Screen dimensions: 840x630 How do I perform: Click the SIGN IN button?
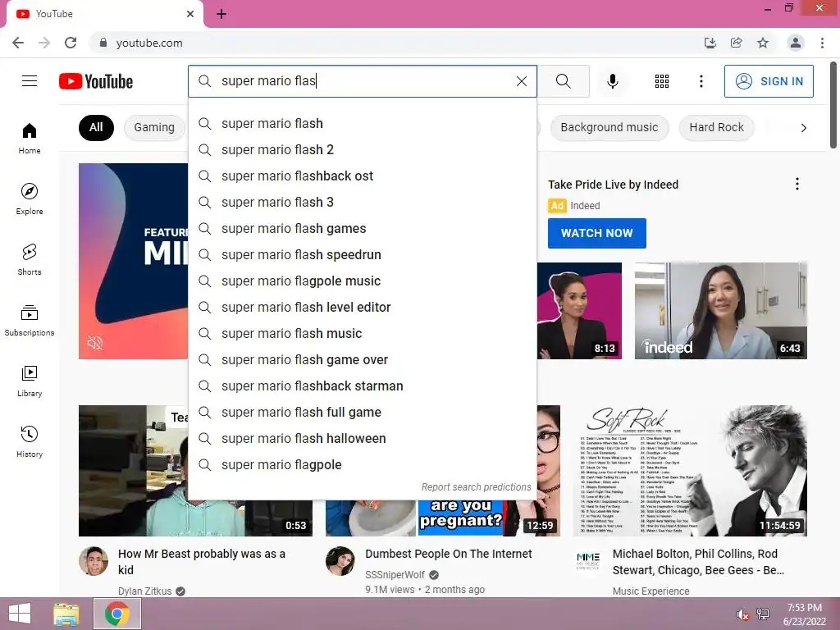coord(769,81)
